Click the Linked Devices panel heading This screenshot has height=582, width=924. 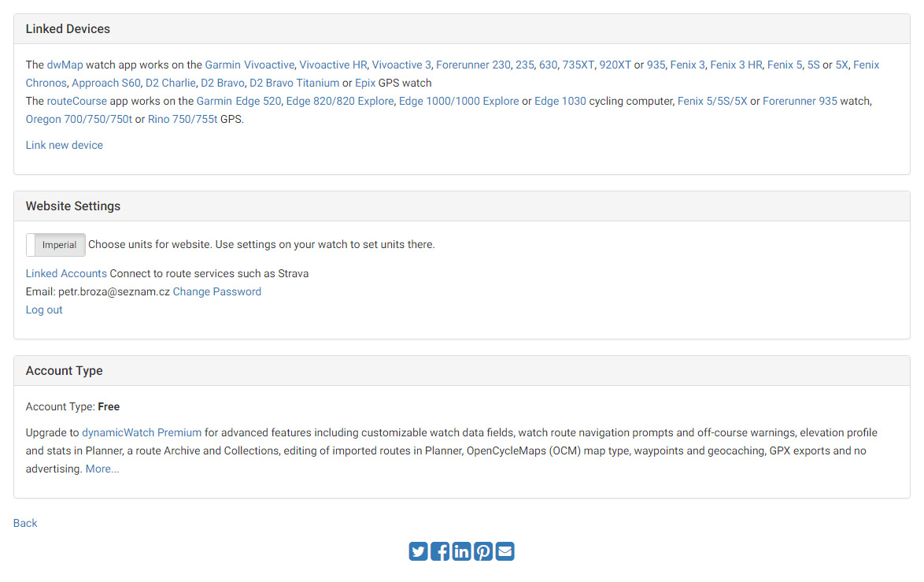pyautogui.click(x=68, y=29)
